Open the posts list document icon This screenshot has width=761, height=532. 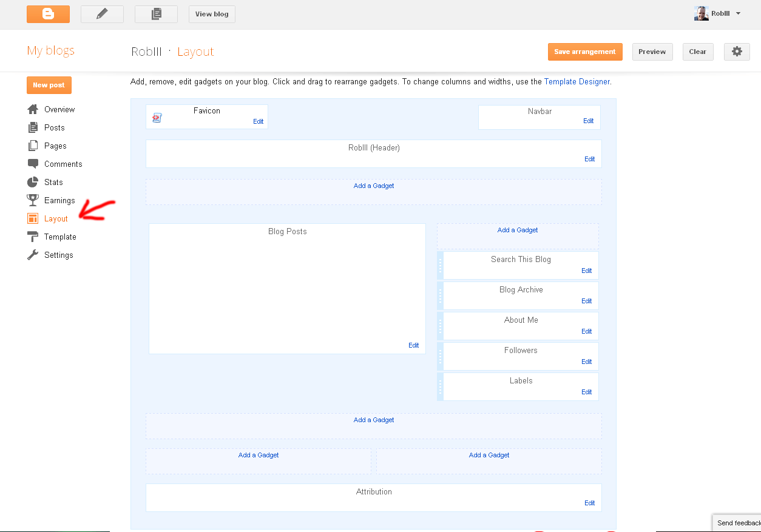(156, 14)
